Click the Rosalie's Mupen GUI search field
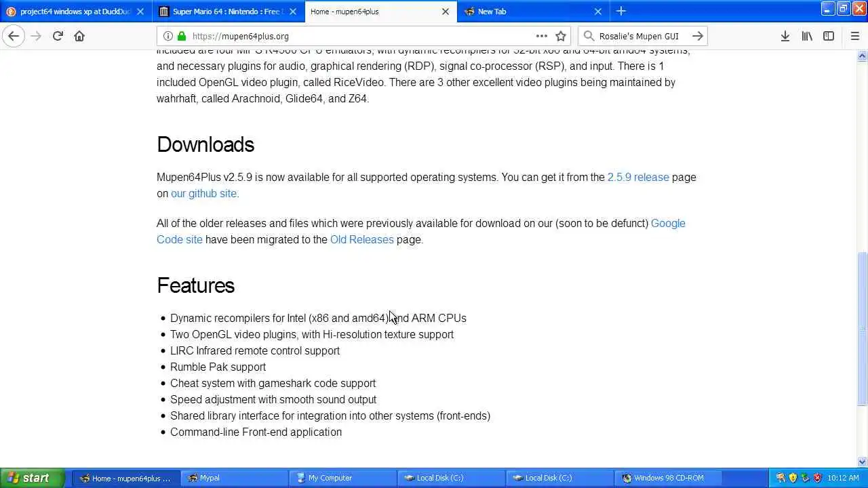The image size is (868, 488). 644,36
